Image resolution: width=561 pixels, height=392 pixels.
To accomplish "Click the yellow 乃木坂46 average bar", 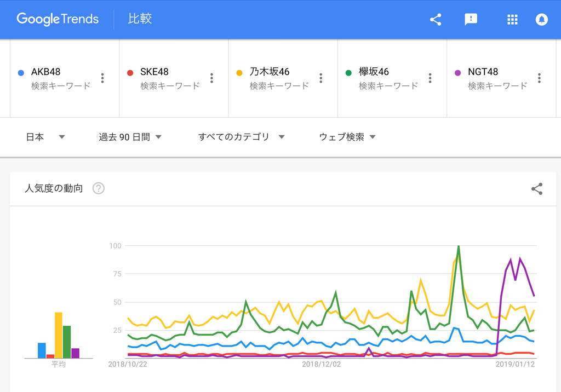I will (58, 335).
